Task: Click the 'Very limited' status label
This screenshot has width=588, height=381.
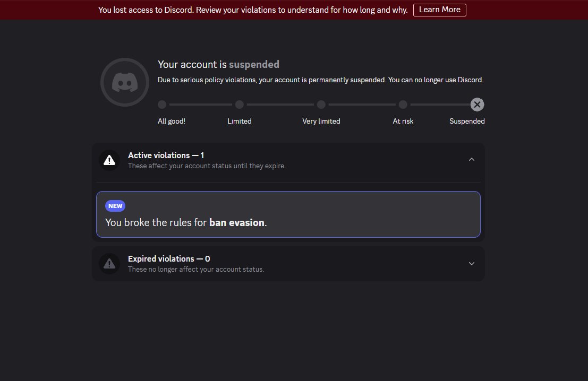Action: tap(321, 121)
